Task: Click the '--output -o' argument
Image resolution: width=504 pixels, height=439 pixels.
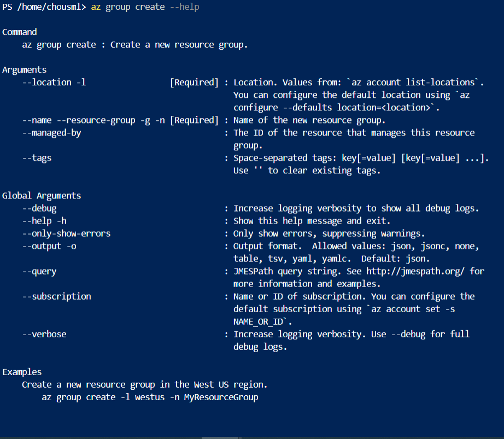Action: (x=49, y=246)
